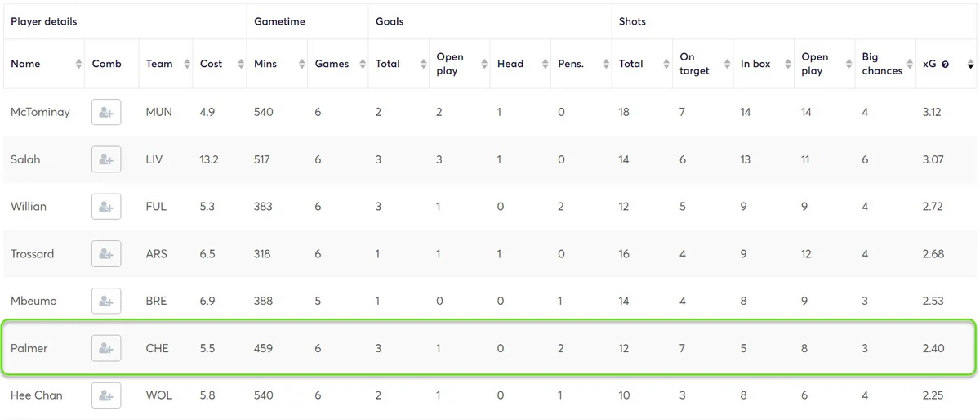
Task: Click the xG sort arrow
Action: pyautogui.click(x=970, y=64)
